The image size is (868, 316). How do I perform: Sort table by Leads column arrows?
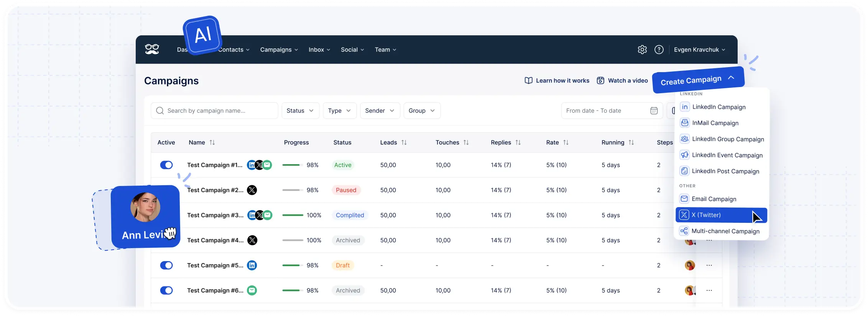(x=404, y=142)
